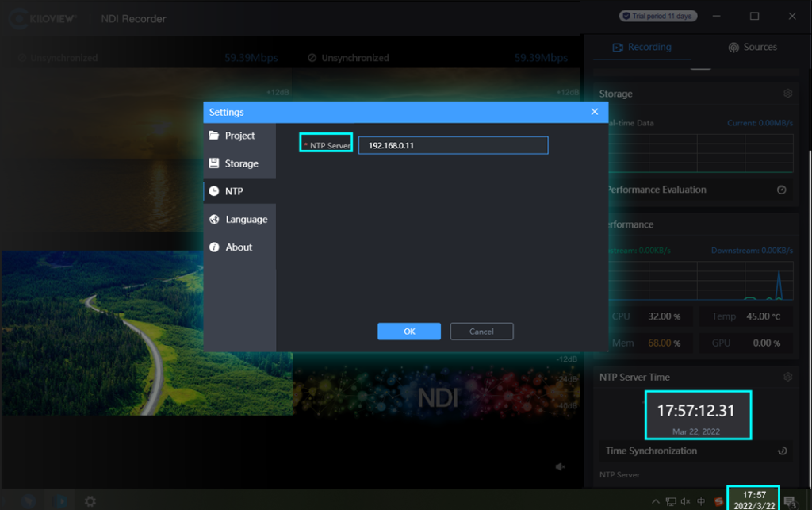812x510 pixels.
Task: Confirm settings with the OK button
Action: tap(409, 332)
